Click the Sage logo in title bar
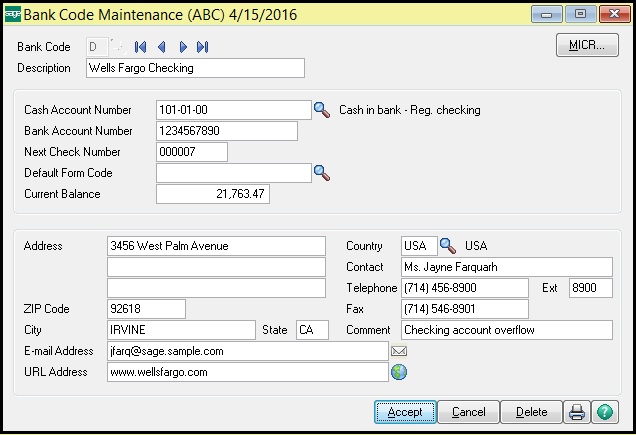Image resolution: width=636 pixels, height=435 pixels. 12,15
